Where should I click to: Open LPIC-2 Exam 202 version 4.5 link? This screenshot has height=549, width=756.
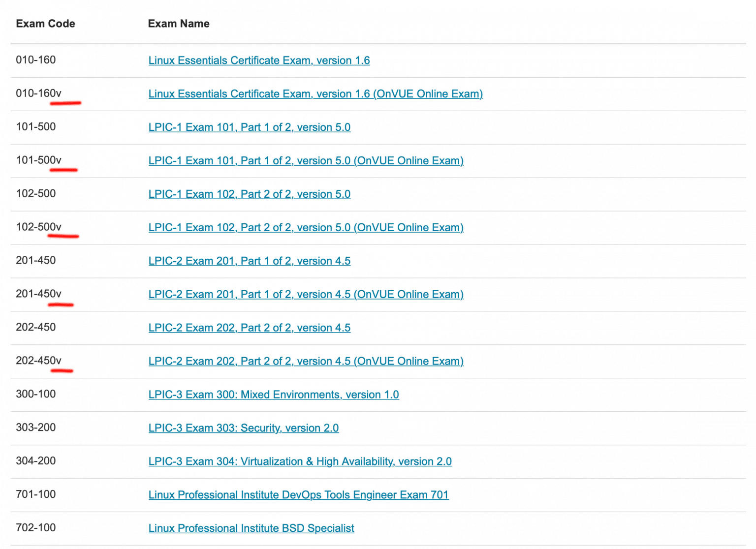(249, 328)
